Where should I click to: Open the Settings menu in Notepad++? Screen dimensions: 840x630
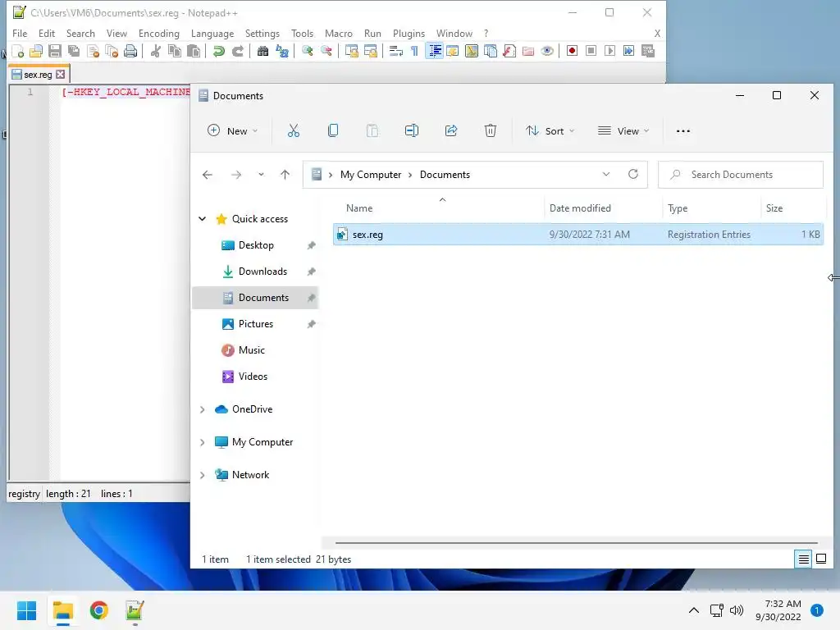pyautogui.click(x=262, y=33)
